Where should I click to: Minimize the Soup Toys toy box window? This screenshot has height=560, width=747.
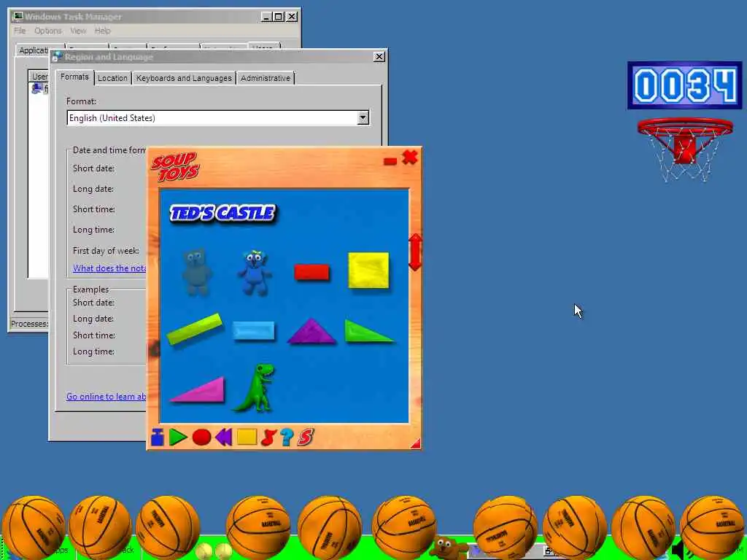tap(390, 161)
